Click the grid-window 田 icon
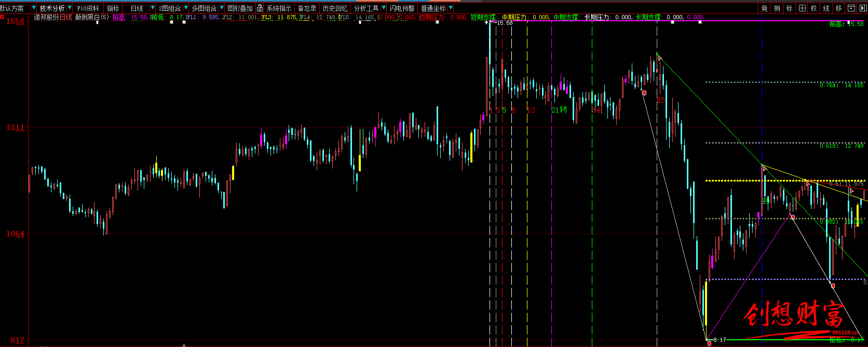Viewport: 868px width, 347px height. (802, 8)
